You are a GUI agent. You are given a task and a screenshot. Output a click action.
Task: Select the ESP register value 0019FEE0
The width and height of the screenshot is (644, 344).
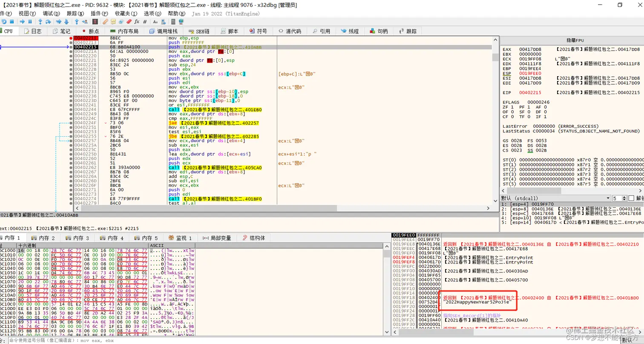pos(530,74)
